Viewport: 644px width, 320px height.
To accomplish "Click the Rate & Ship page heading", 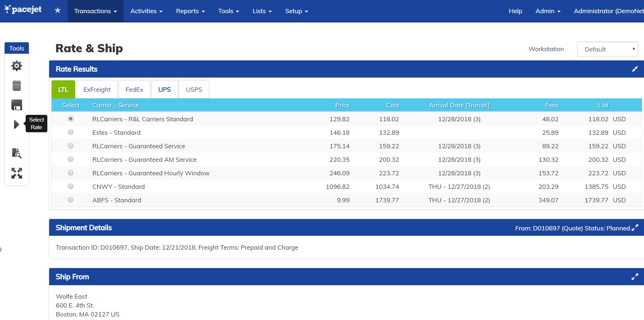I will pos(89,48).
